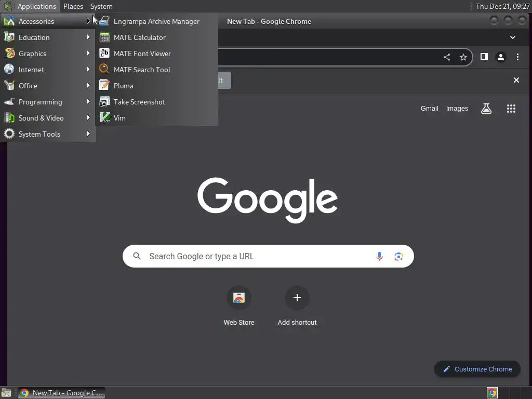Toggle Chrome side panel icon
Viewport: 532px width, 399px height.
coord(484,57)
